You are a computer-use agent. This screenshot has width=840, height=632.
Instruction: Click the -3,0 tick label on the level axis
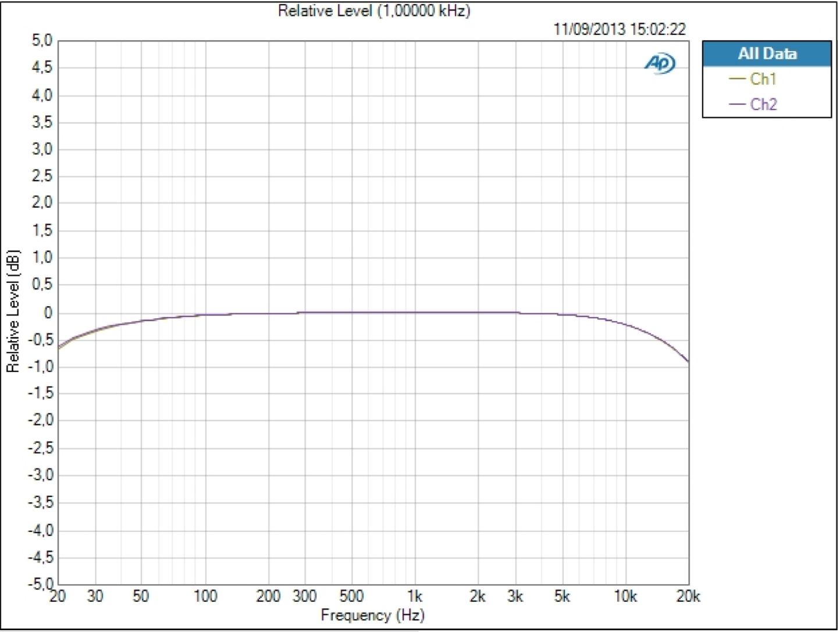pos(40,475)
